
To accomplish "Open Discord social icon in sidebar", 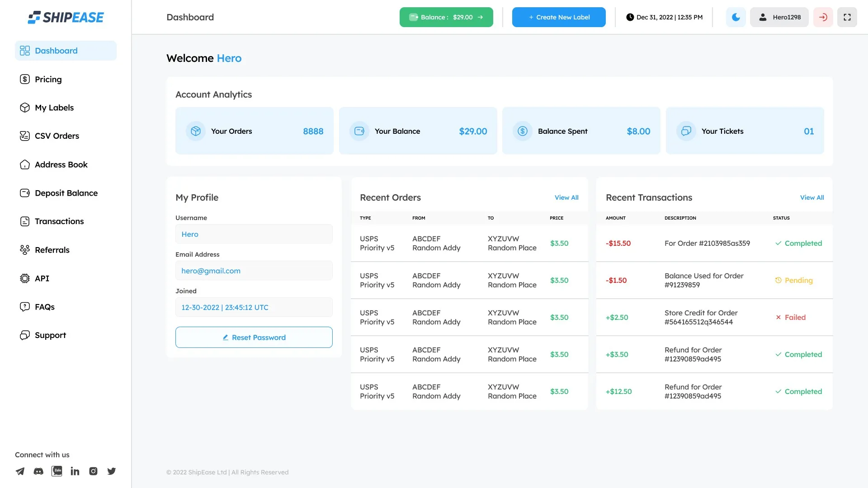I will [38, 471].
